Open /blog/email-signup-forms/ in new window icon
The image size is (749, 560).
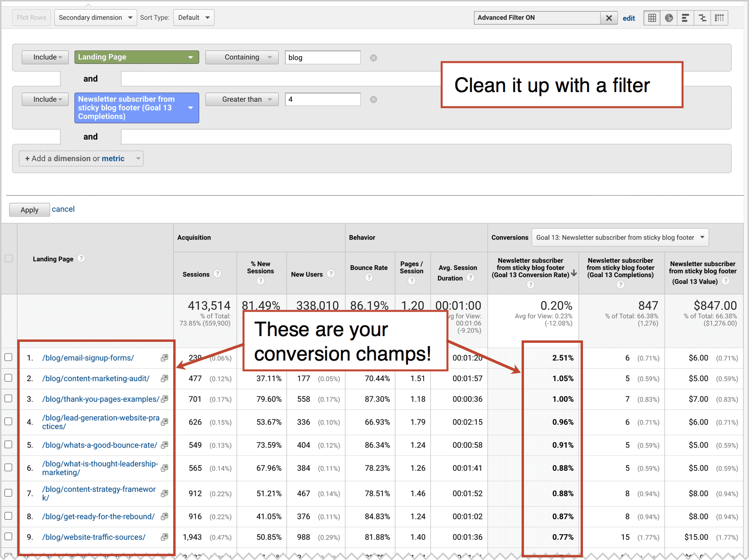pyautogui.click(x=165, y=358)
